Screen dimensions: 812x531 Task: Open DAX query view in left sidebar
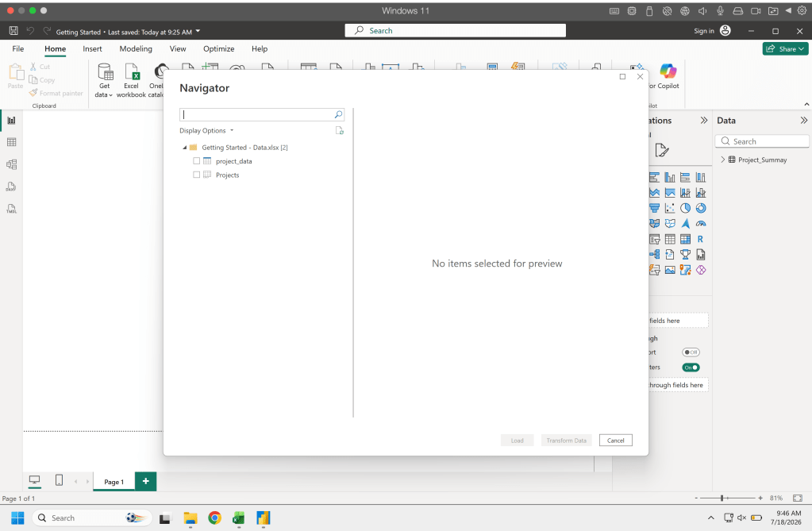tap(11, 187)
